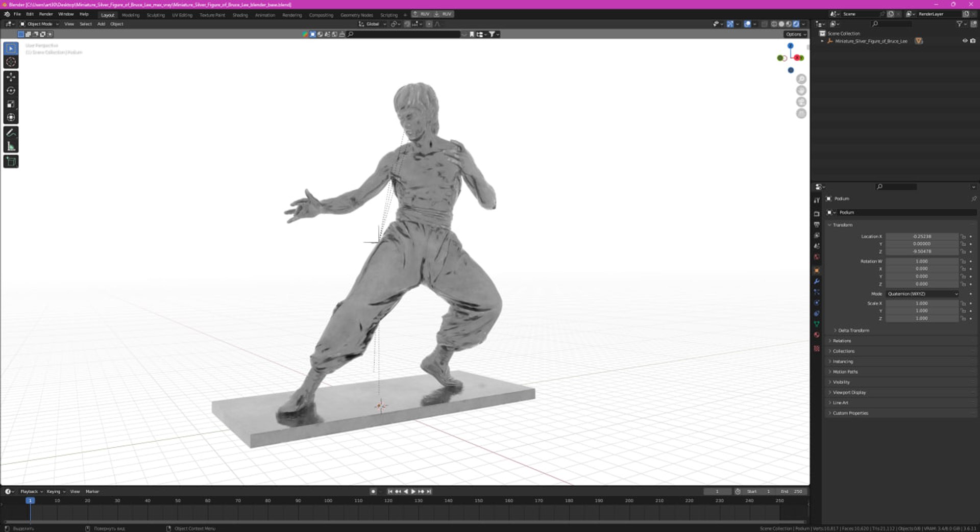Hide Miniature_Silver_Figure_of_Bruce_Lee with eye icon

[965, 41]
